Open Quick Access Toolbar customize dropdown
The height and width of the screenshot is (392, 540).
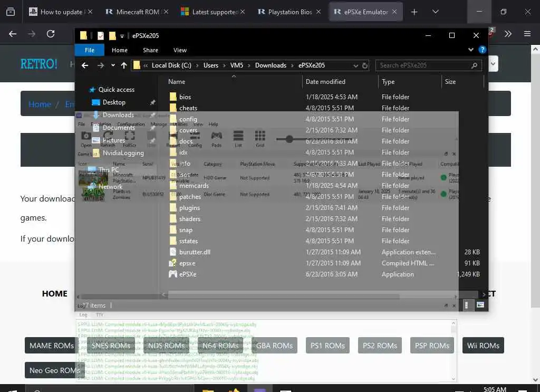click(x=122, y=36)
